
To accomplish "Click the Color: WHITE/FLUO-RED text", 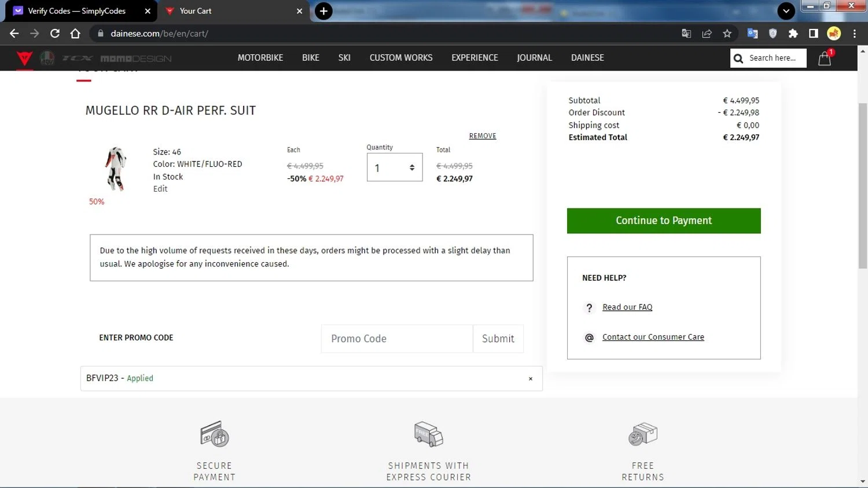I will click(197, 164).
